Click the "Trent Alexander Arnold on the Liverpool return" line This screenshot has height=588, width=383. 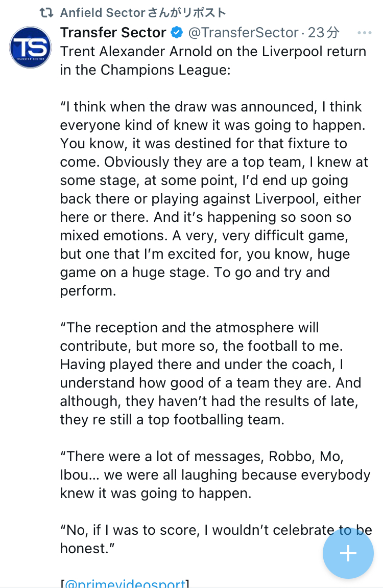click(213, 52)
